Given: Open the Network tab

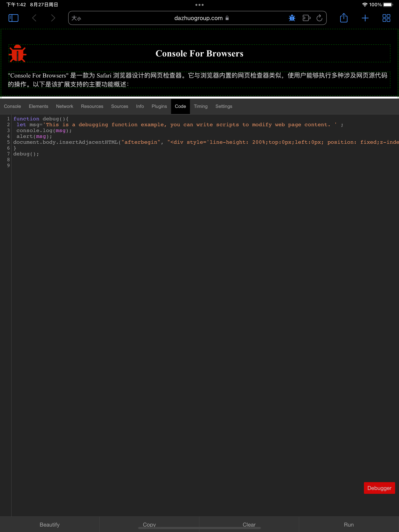Looking at the screenshot, I should point(64,106).
